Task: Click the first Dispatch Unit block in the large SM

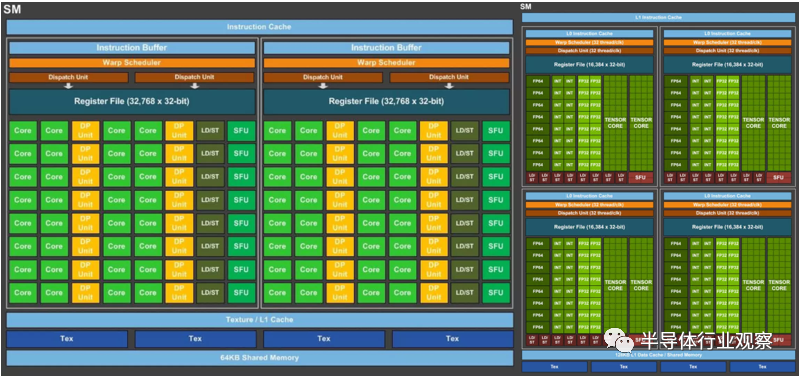Action: pos(68,77)
